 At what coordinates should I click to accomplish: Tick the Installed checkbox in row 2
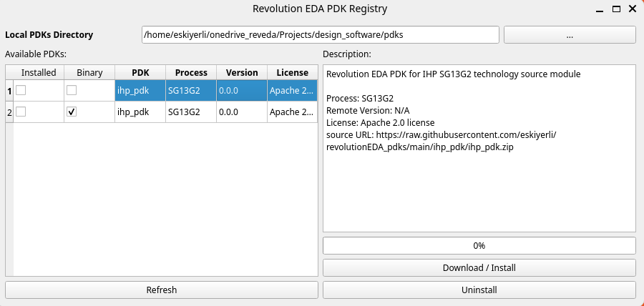click(x=21, y=112)
